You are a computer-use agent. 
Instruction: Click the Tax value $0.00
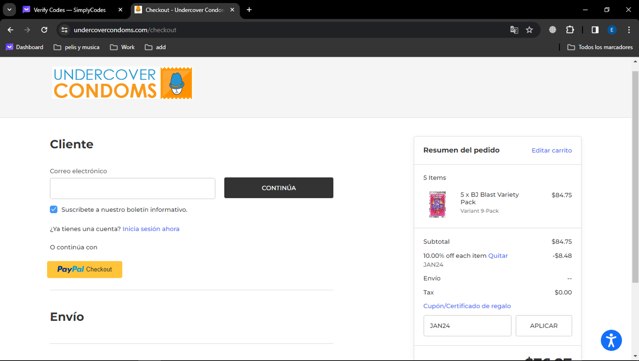[563, 293]
